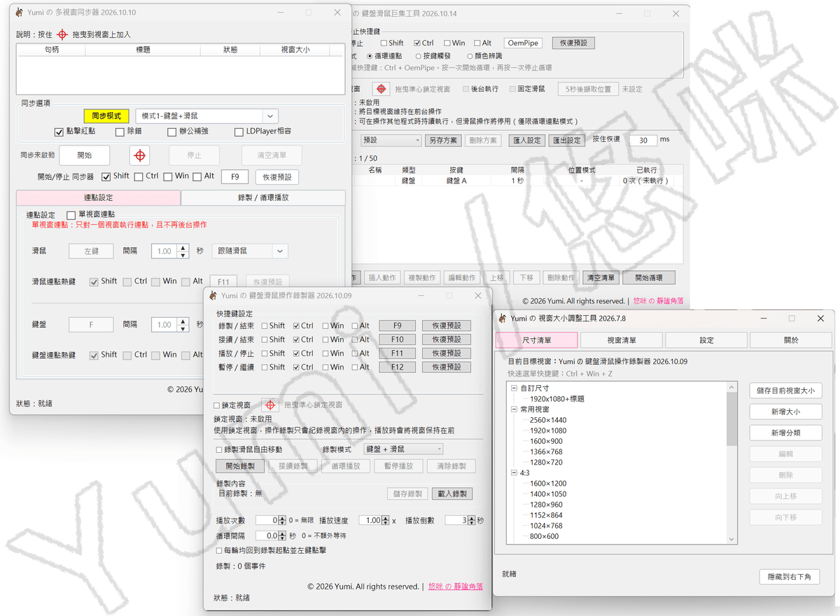Open the 錄製模式 鍵盤 + 滑鼠 dropdown
840x616 pixels.
403,449
